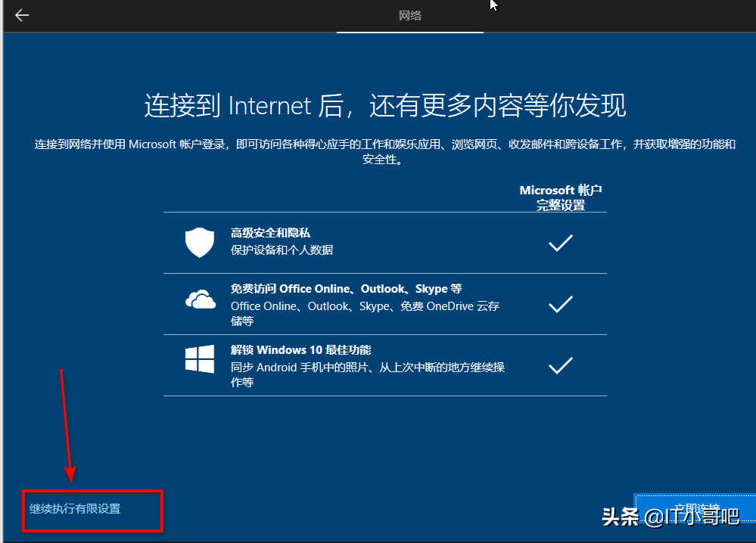Click the back arrow at the top left
The width and height of the screenshot is (756, 543).
(21, 15)
